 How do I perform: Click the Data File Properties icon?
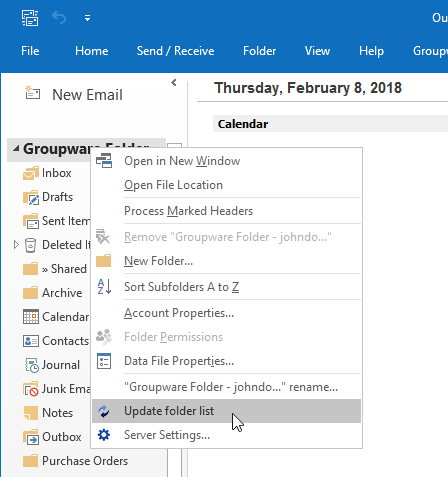[104, 361]
